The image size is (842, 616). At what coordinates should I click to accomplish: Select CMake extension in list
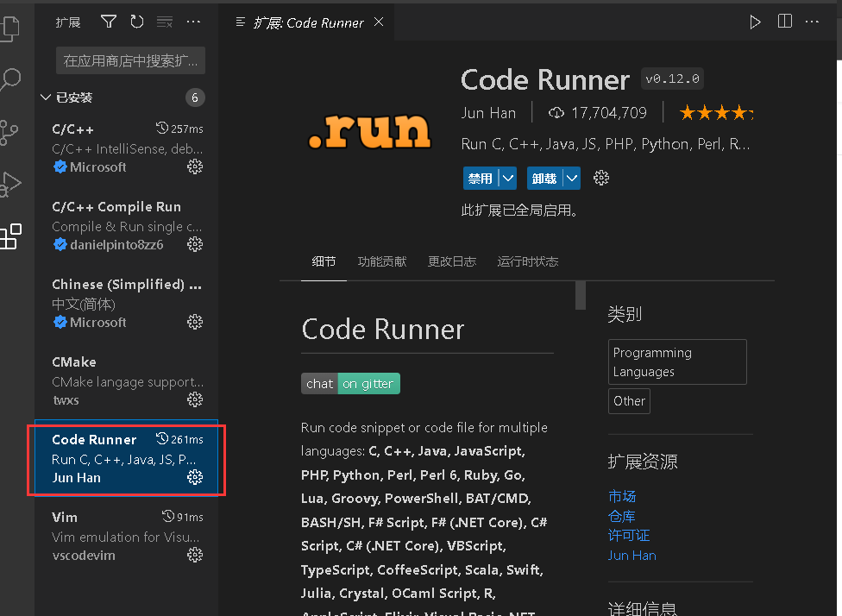126,380
